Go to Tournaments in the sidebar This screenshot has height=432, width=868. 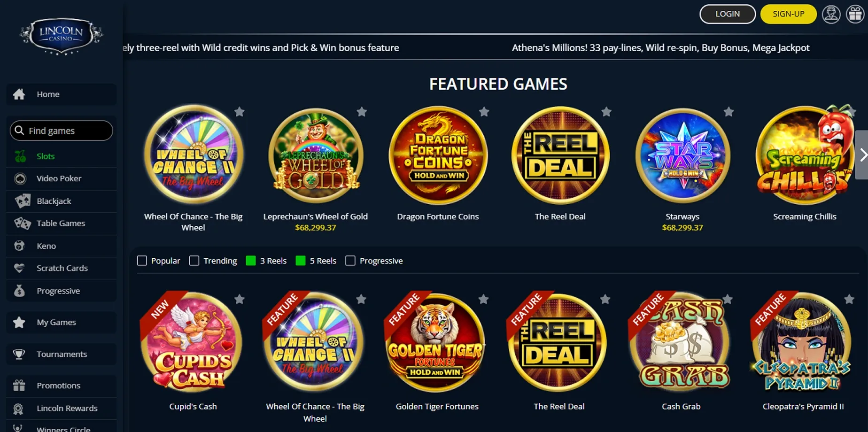(x=62, y=354)
